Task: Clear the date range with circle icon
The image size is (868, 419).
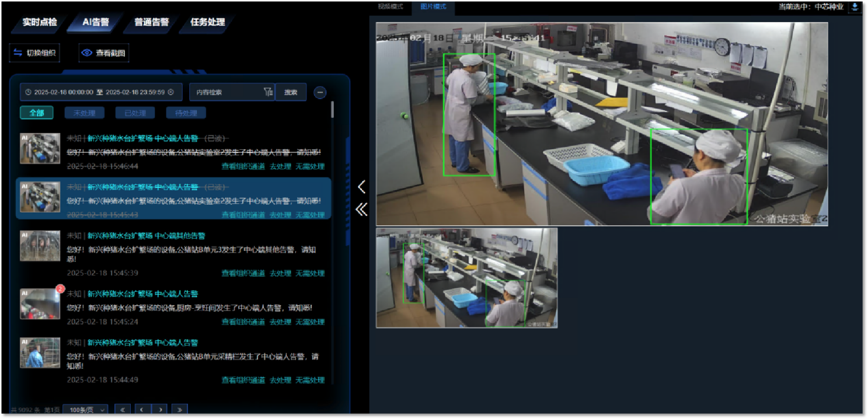Action: (170, 92)
